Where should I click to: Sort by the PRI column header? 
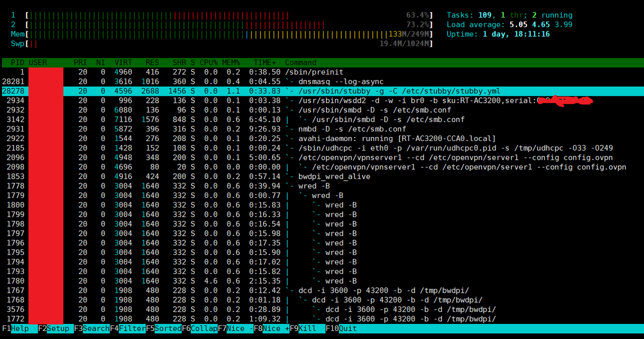click(x=80, y=62)
